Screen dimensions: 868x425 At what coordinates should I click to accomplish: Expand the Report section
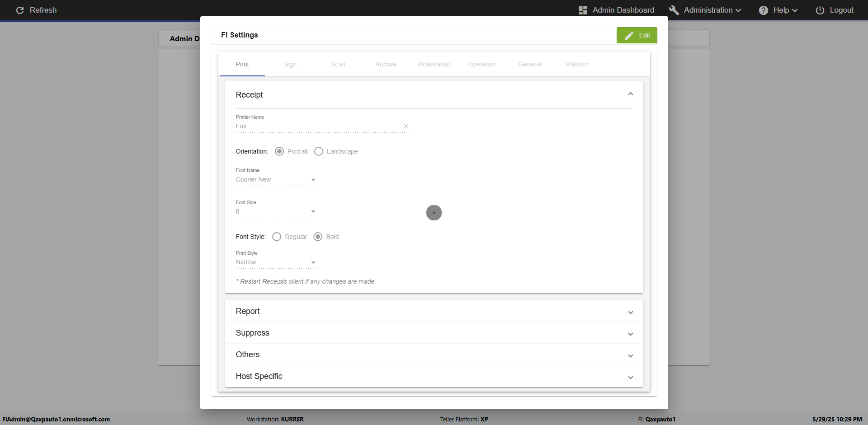pos(434,311)
